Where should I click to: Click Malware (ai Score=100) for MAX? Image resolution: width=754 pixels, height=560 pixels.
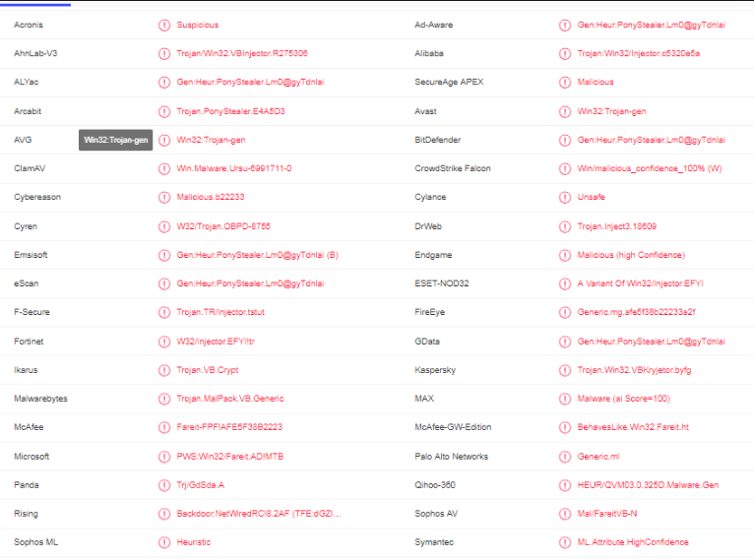coord(623,399)
